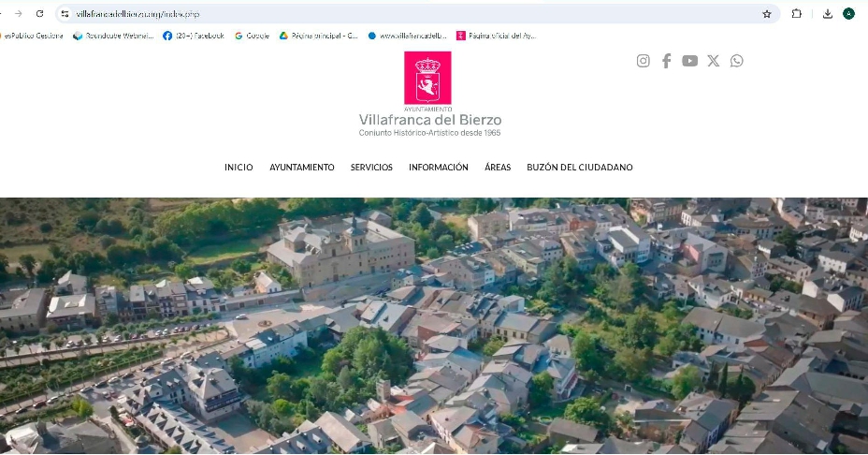This screenshot has height=455, width=868.
Task: Go to the INICIO menu item
Action: coord(239,168)
